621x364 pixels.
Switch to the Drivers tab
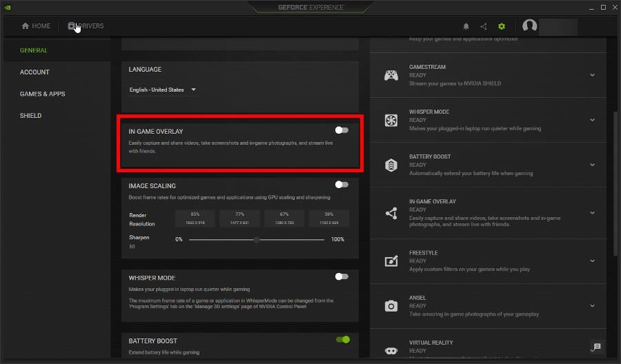pos(86,26)
